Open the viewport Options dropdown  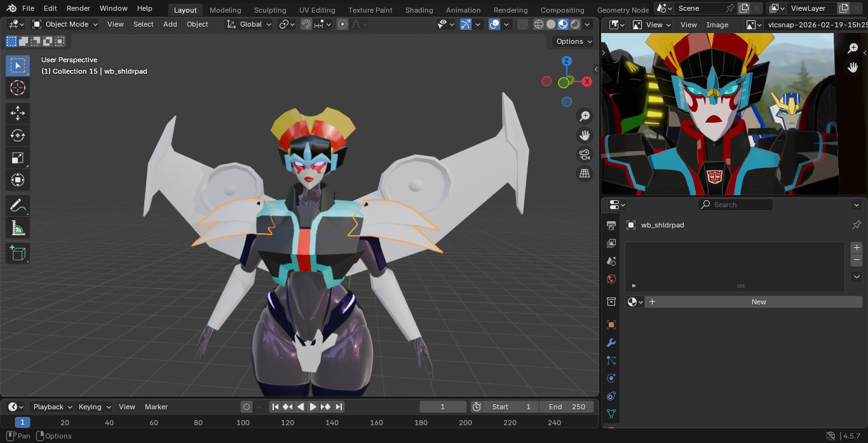(574, 41)
